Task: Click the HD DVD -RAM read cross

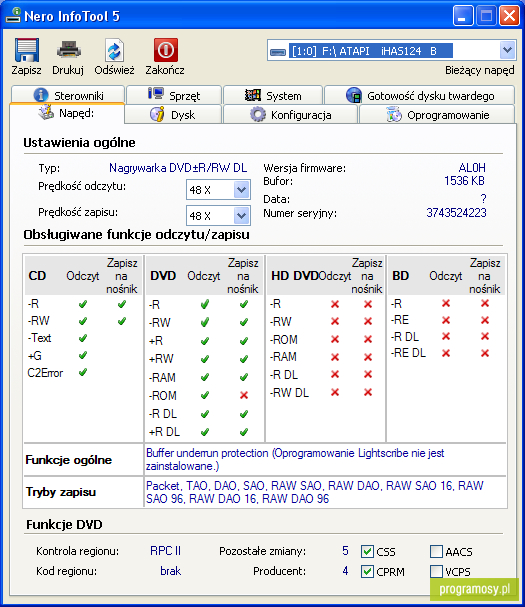Action: click(x=335, y=357)
